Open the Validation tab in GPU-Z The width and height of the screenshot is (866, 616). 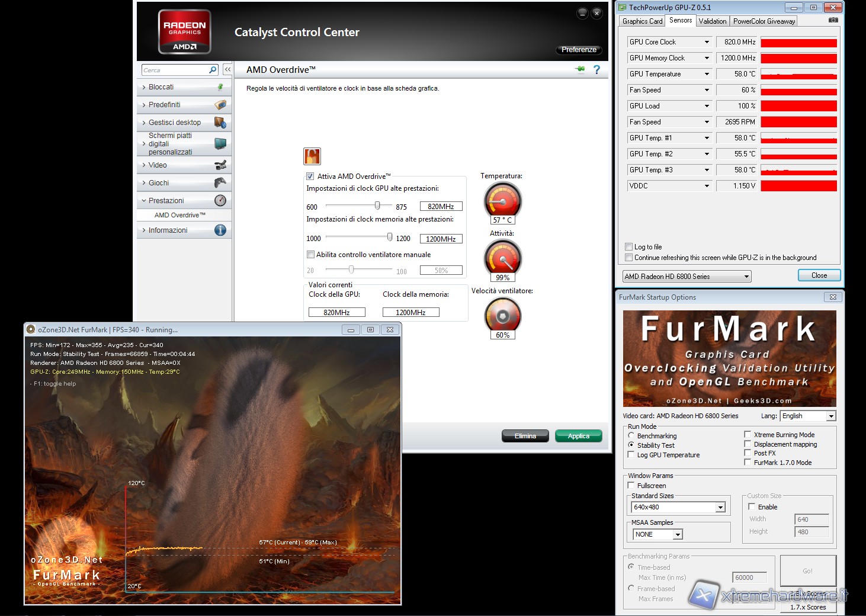click(x=712, y=21)
